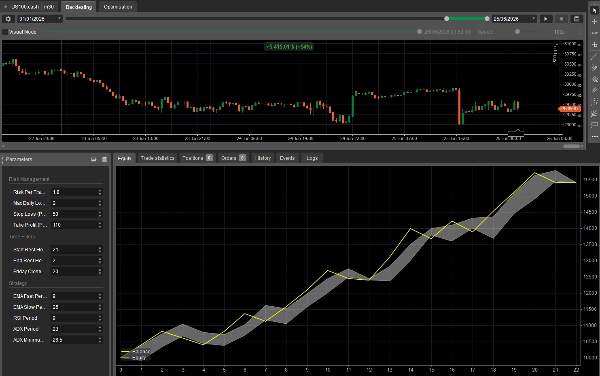Image resolution: width=600 pixels, height=376 pixels.
Task: Click the date range slider left handle
Action: click(x=447, y=18)
